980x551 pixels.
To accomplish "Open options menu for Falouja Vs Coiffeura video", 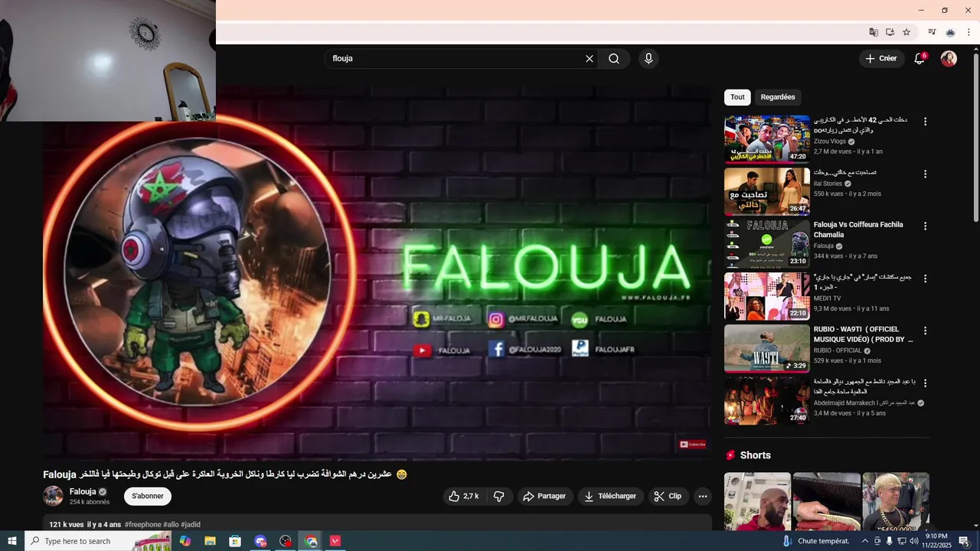I will 925,226.
